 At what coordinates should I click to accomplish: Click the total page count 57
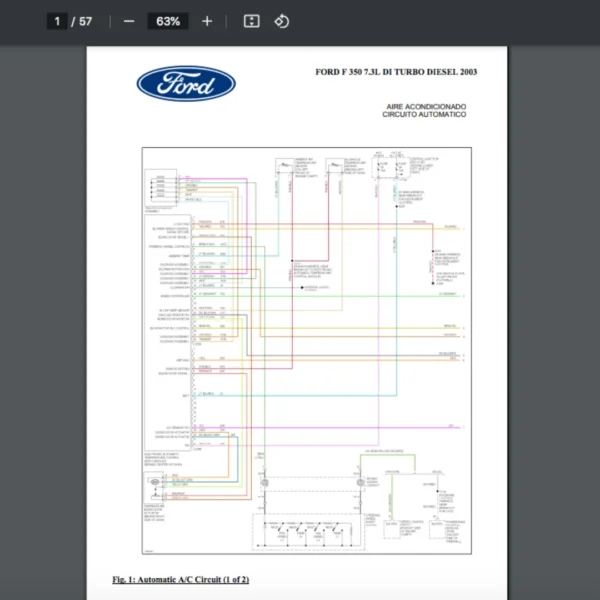(86, 21)
